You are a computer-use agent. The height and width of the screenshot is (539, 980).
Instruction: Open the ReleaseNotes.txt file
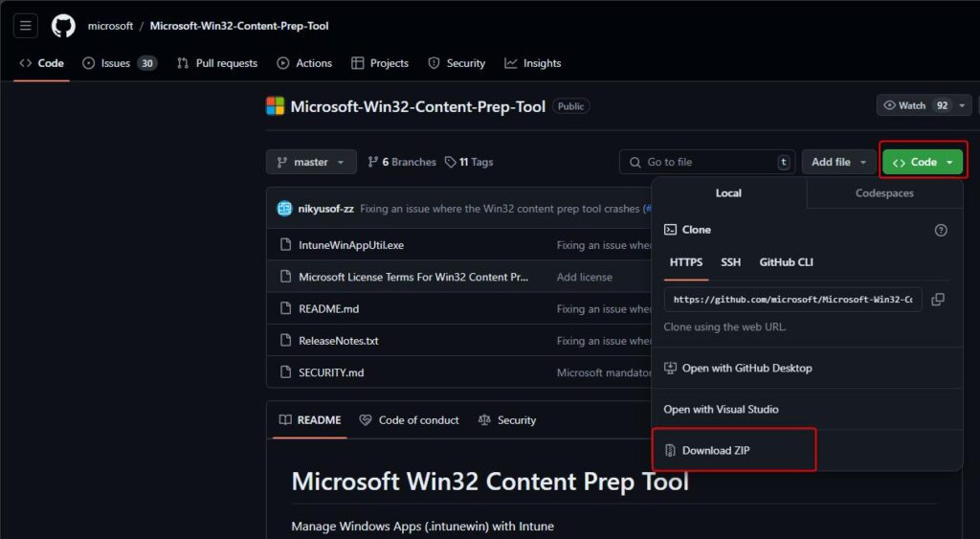pyautogui.click(x=339, y=341)
